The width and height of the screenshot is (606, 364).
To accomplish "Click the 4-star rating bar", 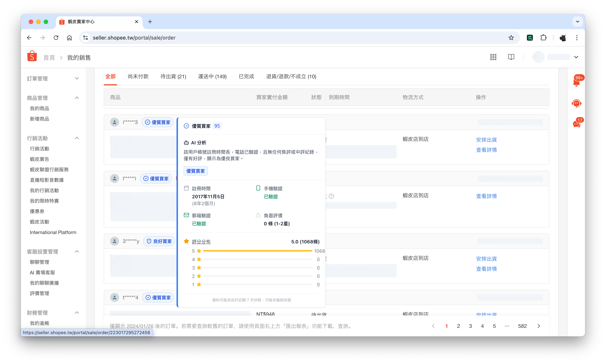I will [x=257, y=259].
